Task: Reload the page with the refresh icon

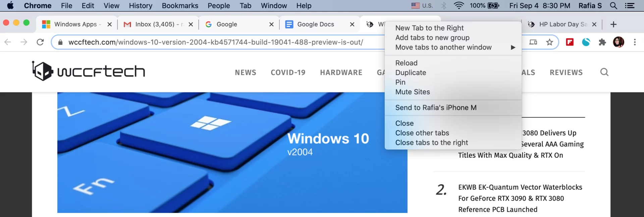Action: (40, 42)
